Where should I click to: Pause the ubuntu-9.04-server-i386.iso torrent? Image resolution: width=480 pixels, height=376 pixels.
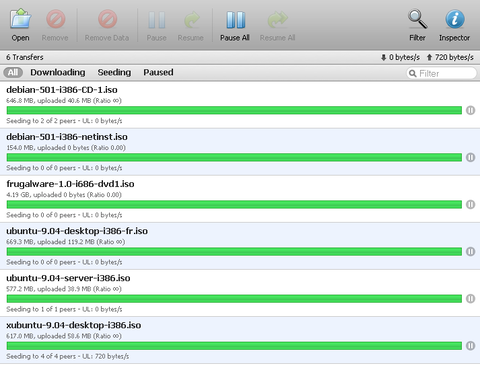click(x=470, y=299)
